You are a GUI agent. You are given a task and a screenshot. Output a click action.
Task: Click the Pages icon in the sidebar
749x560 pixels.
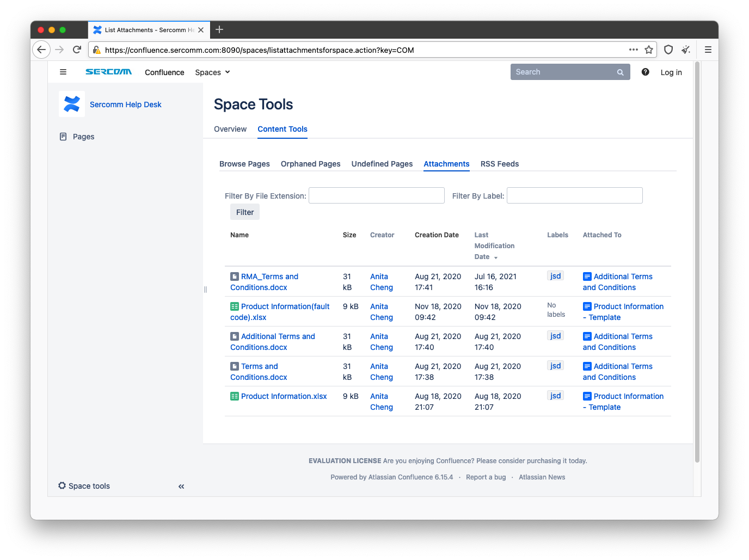(63, 137)
